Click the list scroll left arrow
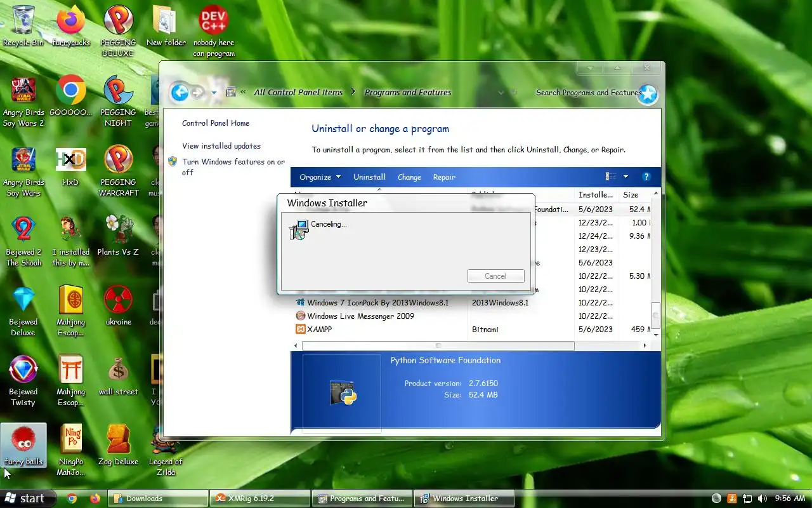The width and height of the screenshot is (812, 508). click(x=296, y=345)
